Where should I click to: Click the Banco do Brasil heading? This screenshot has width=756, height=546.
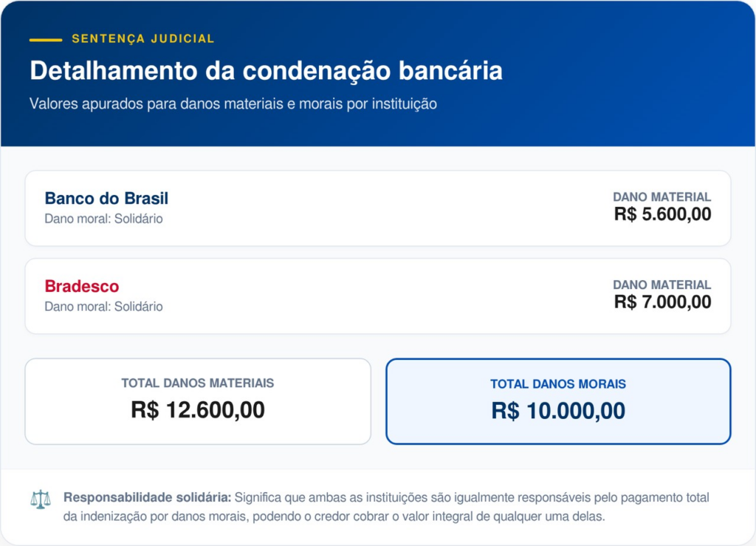(x=106, y=198)
